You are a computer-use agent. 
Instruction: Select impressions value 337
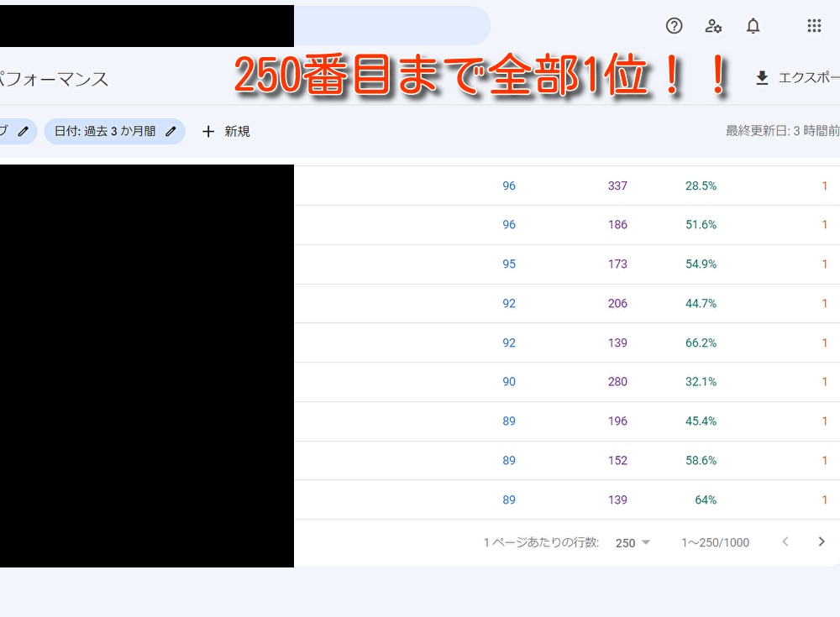[617, 186]
